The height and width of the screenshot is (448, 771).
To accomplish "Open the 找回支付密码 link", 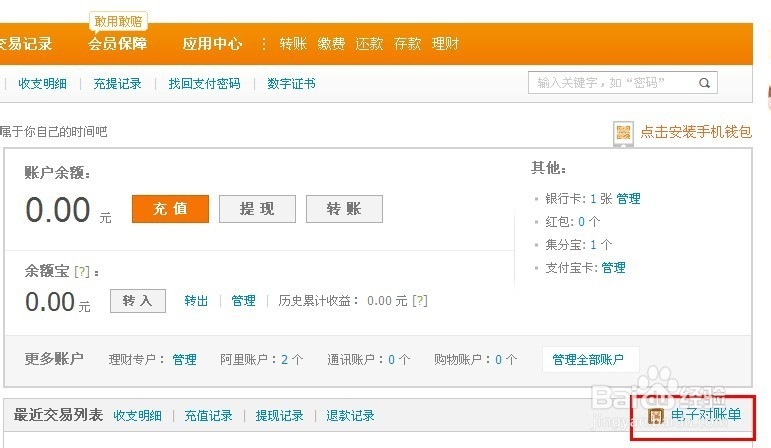I will tap(205, 84).
